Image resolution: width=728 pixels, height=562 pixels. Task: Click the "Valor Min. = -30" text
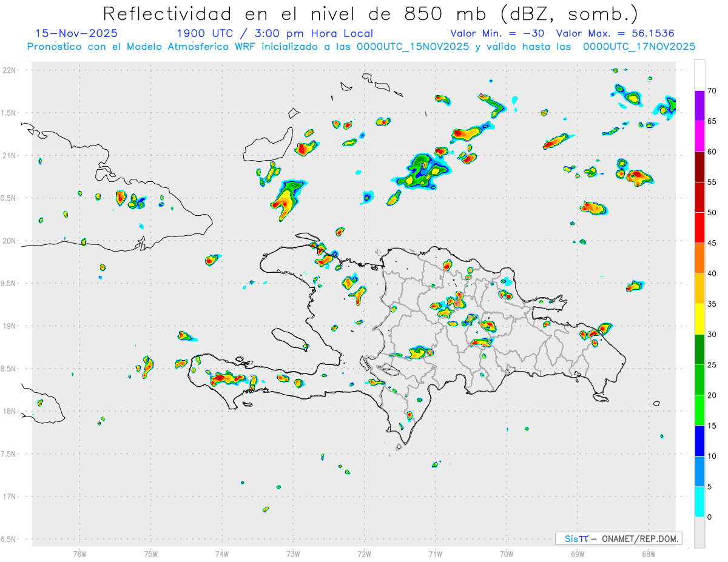497,33
